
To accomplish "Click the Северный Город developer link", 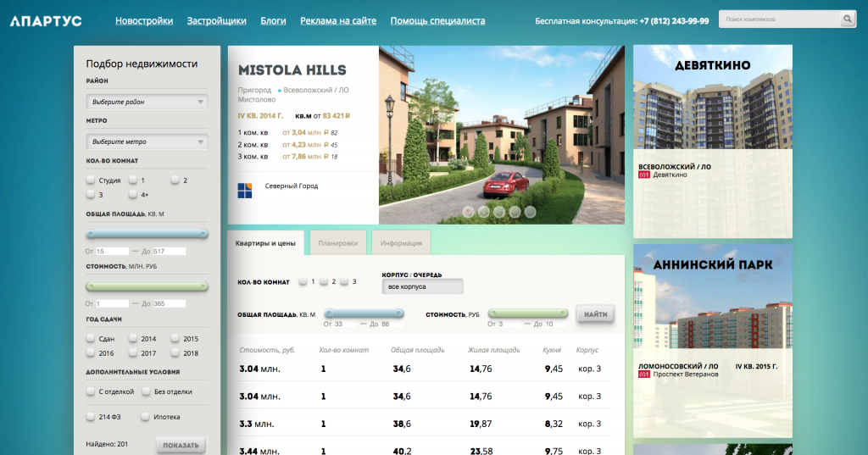I will click(292, 186).
